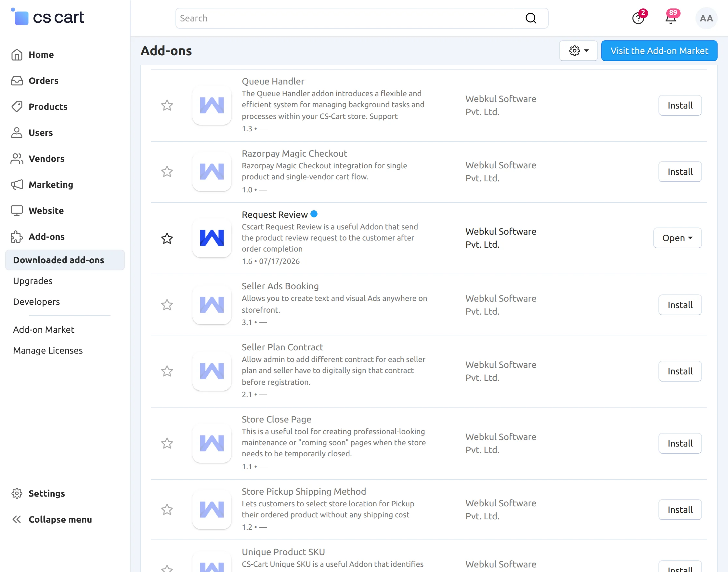Screen dimensions: 728x572
Task: Click the help icon with badge 2
Action: pyautogui.click(x=639, y=18)
